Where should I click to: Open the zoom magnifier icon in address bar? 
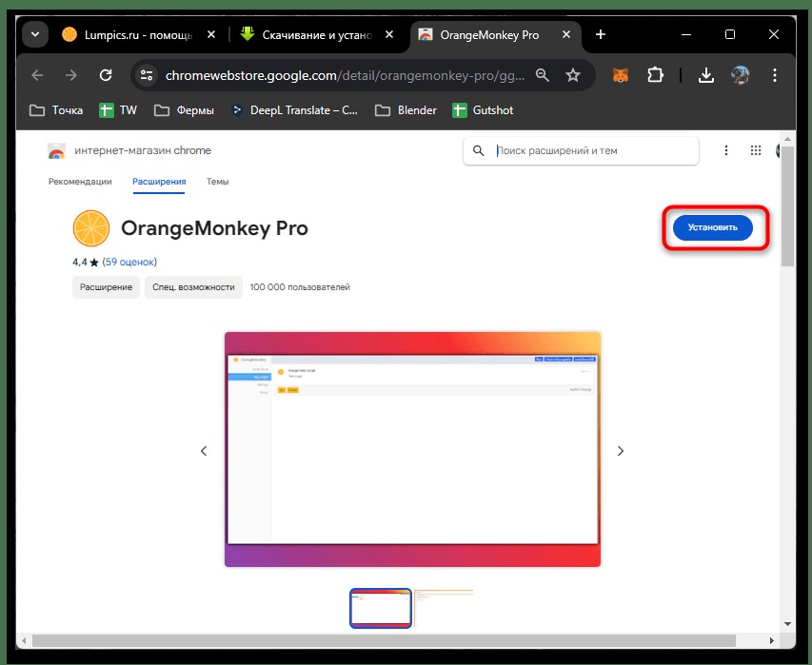[543, 75]
